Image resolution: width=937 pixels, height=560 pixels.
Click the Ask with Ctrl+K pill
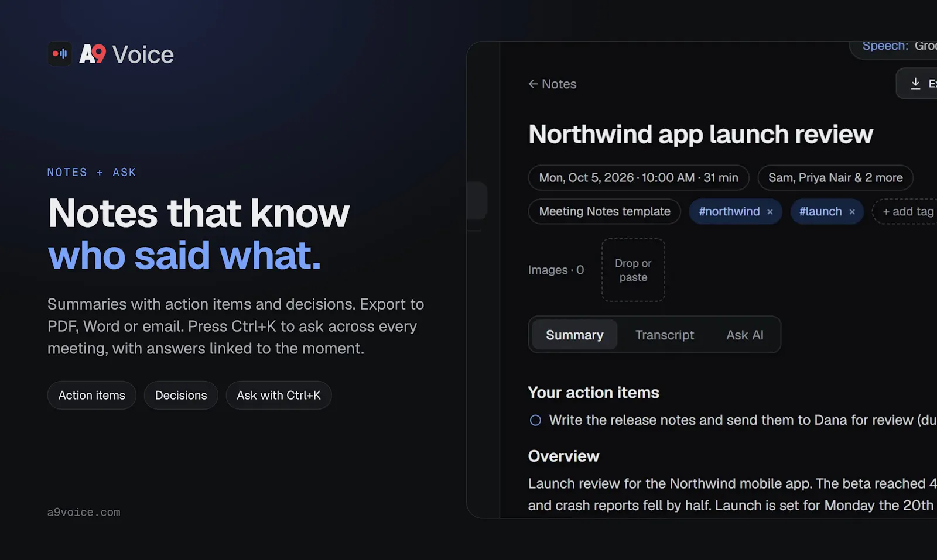[279, 396]
